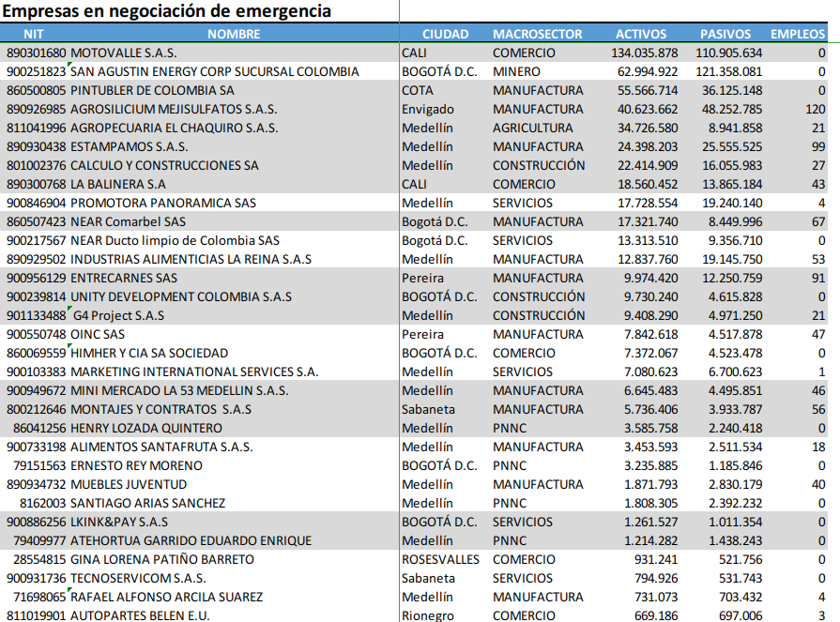Image resolution: width=840 pixels, height=622 pixels.
Task: Click the MACROSECTOR column header
Action: pos(538,35)
